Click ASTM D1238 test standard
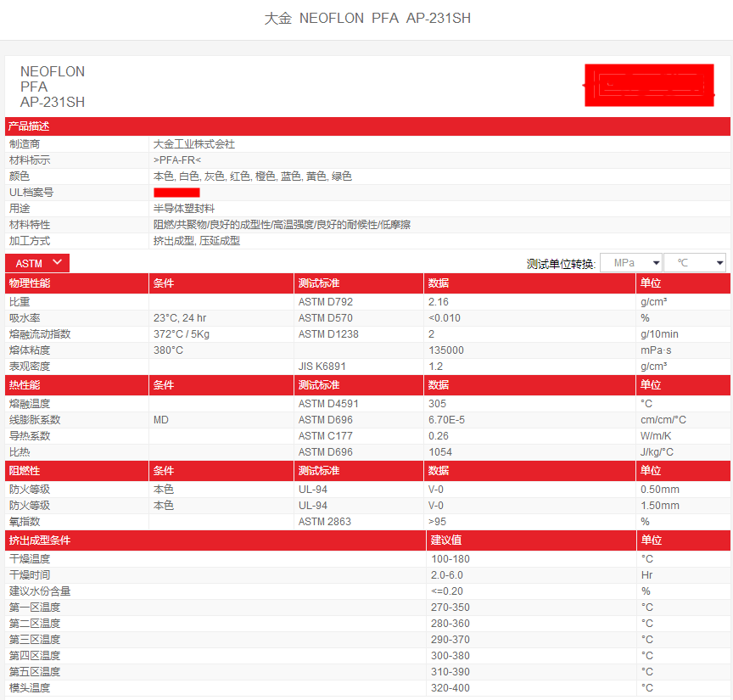 click(x=328, y=334)
